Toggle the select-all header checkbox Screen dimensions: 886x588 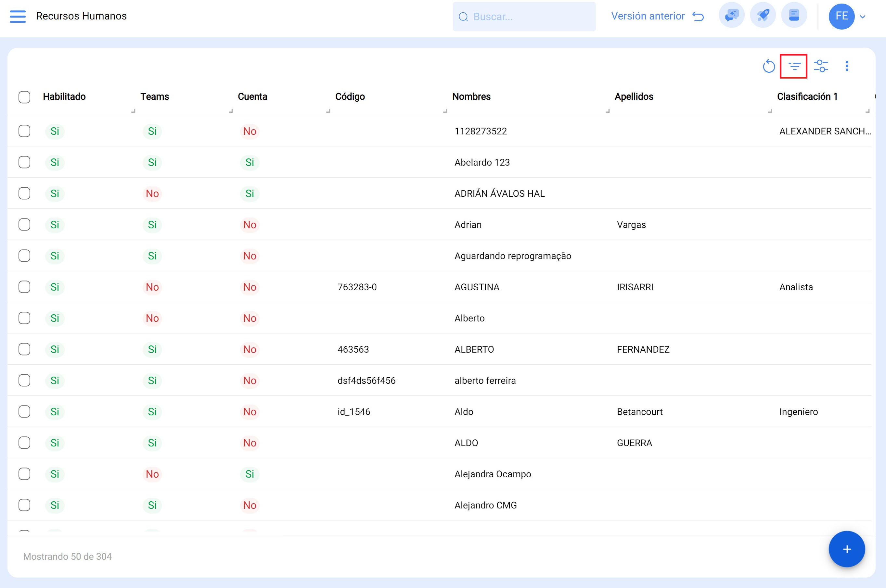coord(24,97)
